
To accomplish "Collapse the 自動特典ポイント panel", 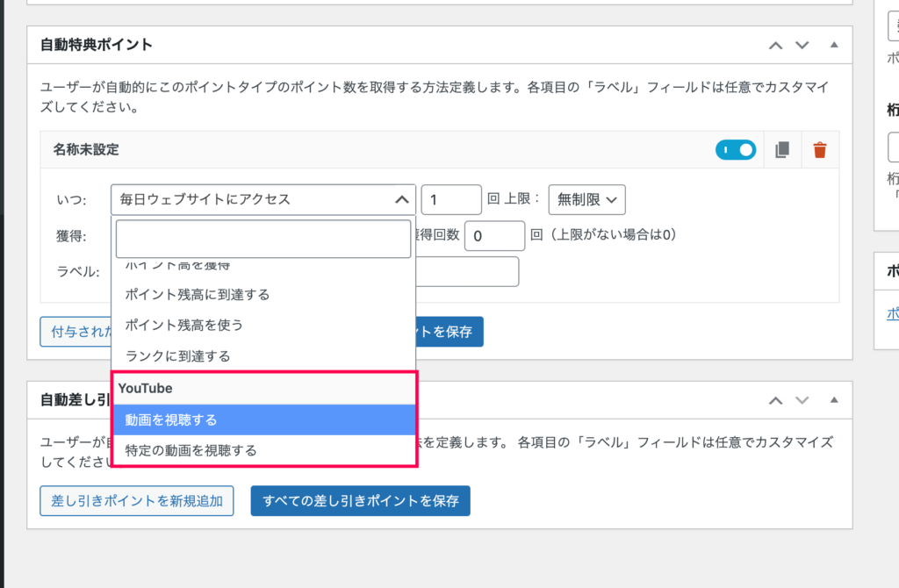I will point(834,45).
